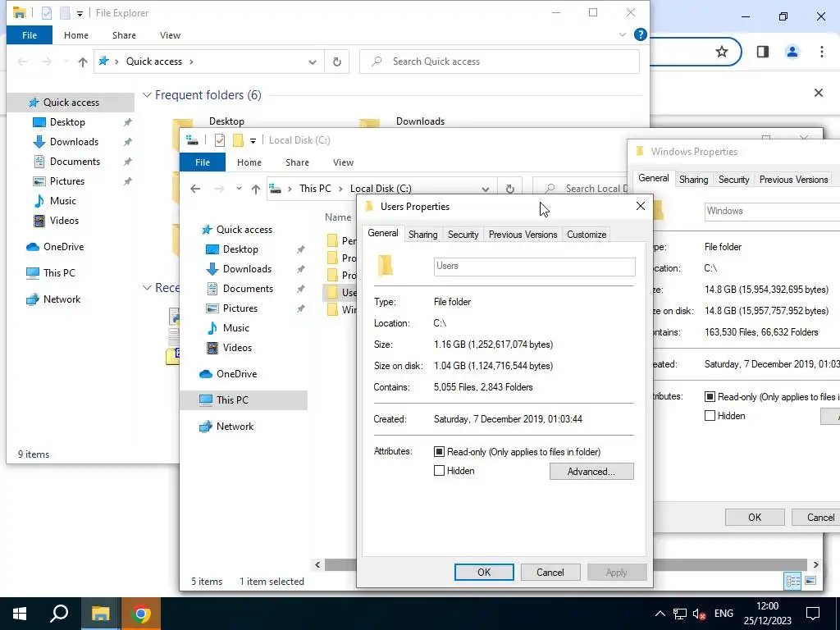Image resolution: width=840 pixels, height=630 pixels.
Task: Click the Search Quick access box
Action: [x=500, y=62]
